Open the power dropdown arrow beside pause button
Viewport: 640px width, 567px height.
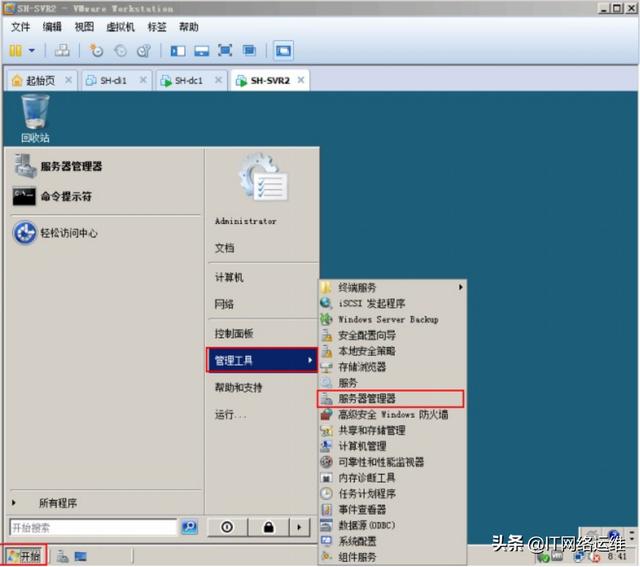click(x=32, y=50)
